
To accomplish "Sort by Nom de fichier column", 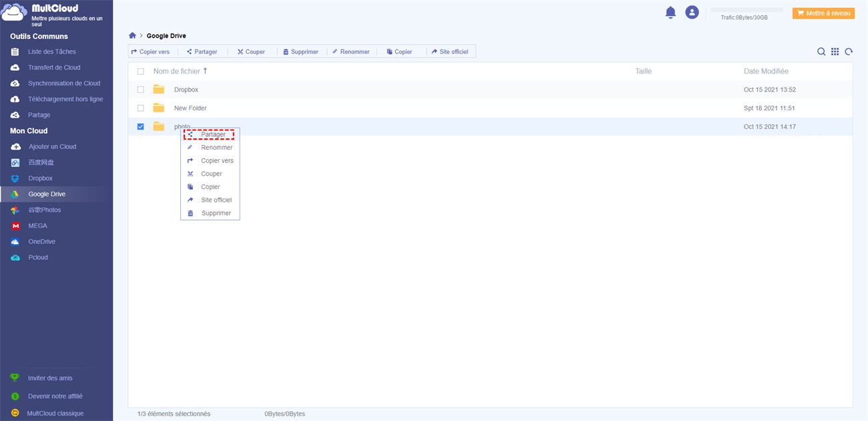I will (180, 71).
